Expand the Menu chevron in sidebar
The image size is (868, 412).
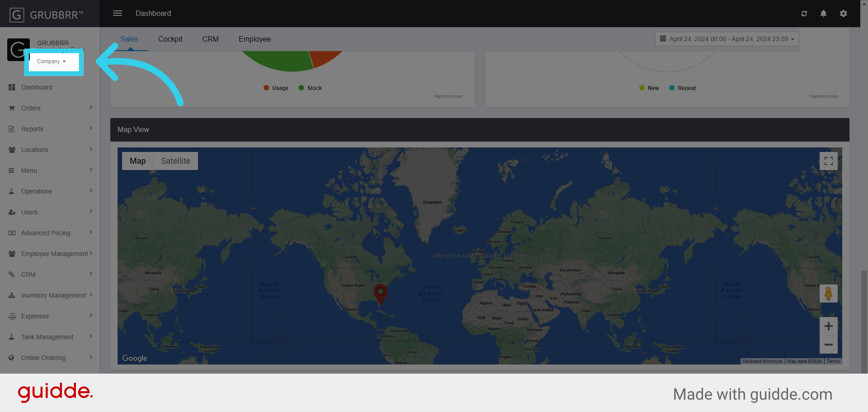click(91, 170)
